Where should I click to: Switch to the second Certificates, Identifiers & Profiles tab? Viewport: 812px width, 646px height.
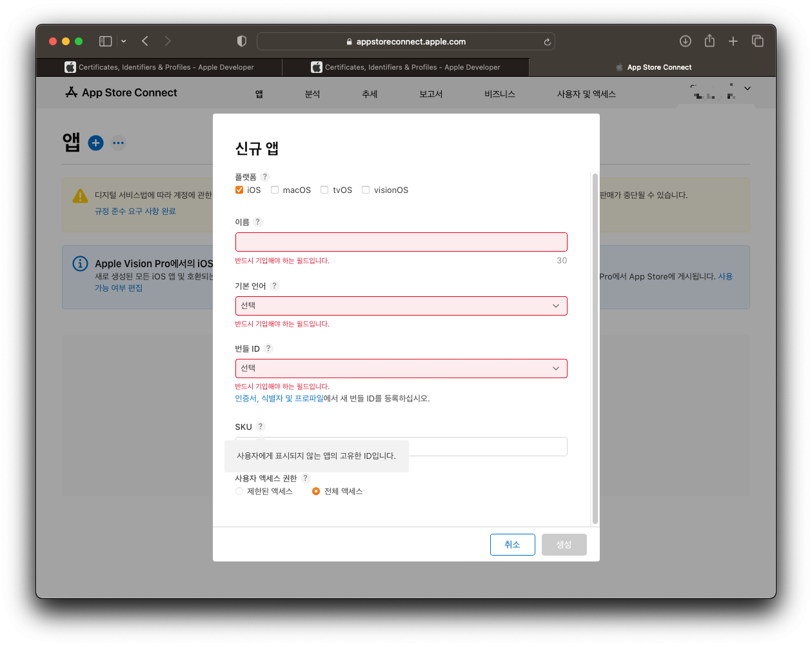point(406,67)
